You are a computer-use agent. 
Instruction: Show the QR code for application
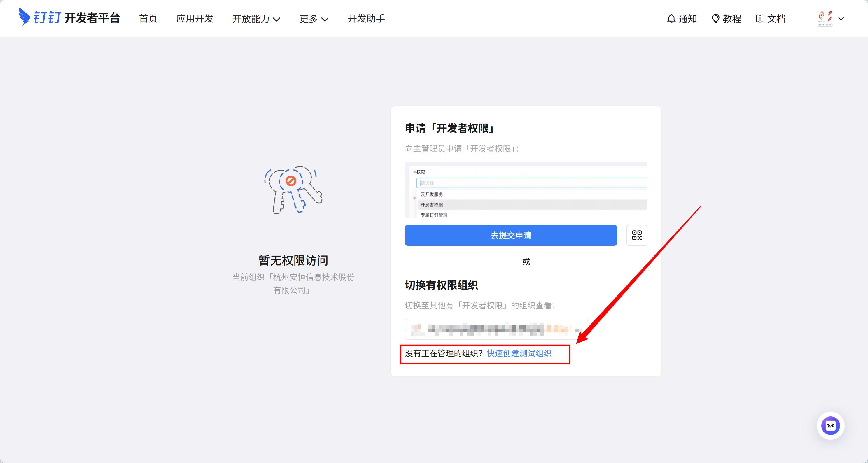pos(636,235)
